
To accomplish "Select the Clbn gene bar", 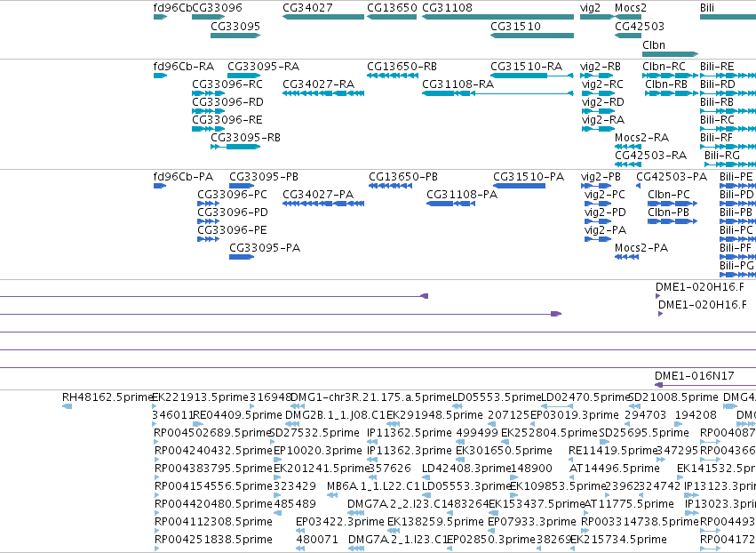I will (x=670, y=53).
